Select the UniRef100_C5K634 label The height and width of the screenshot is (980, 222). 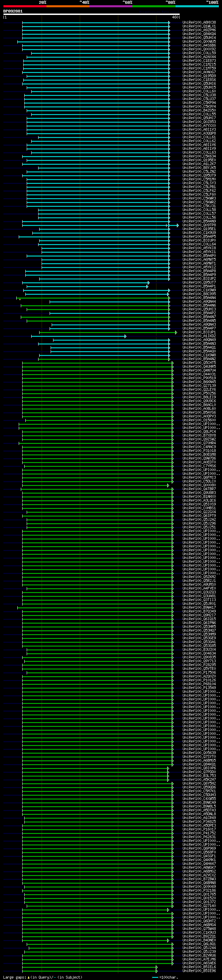point(199,156)
